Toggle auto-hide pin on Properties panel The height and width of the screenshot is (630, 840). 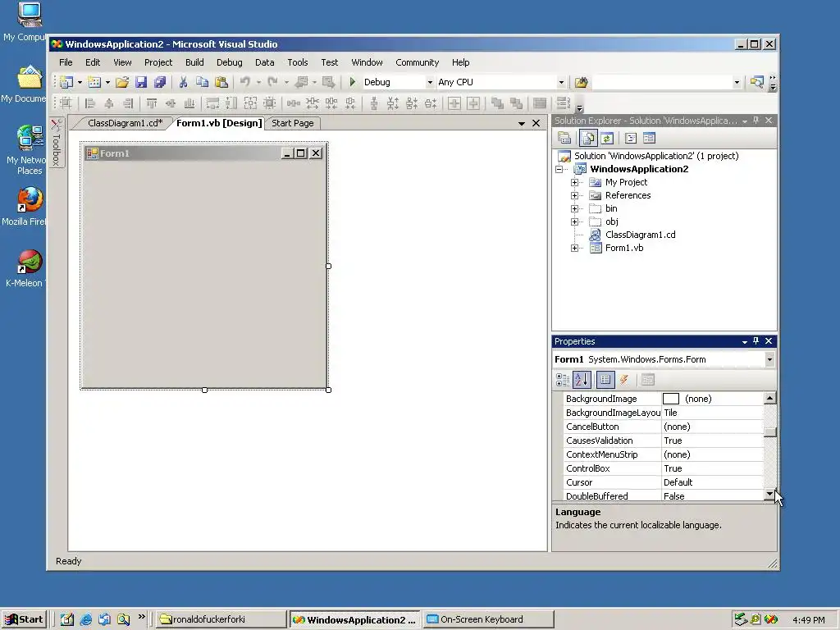756,341
